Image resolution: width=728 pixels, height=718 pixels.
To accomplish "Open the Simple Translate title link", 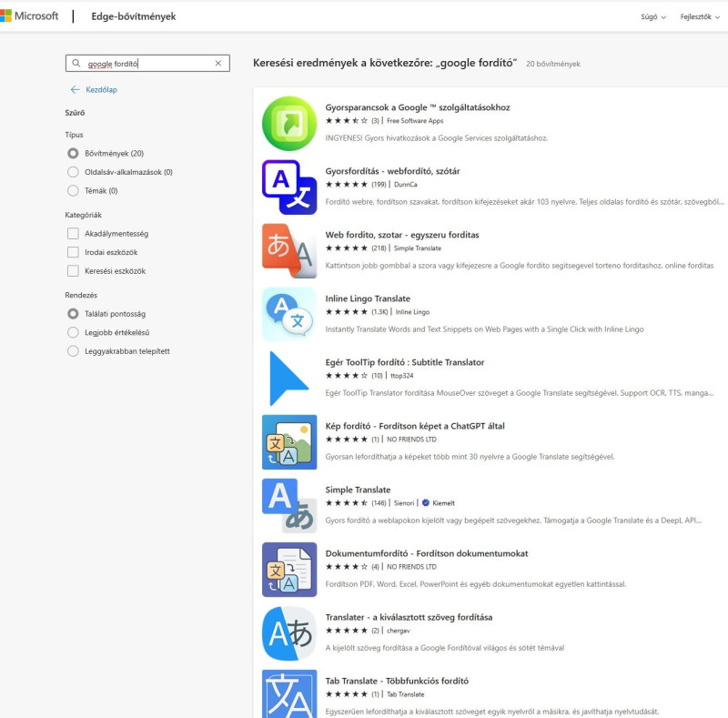I will point(358,490).
